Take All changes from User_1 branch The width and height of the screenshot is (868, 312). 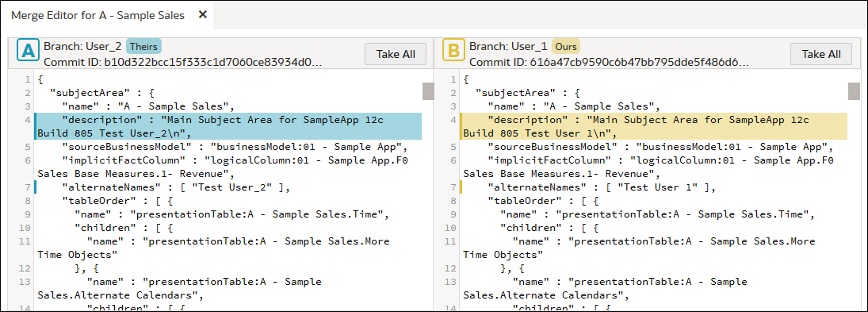click(x=821, y=54)
